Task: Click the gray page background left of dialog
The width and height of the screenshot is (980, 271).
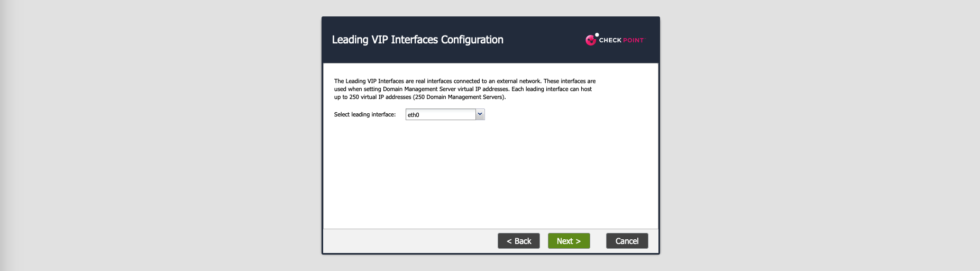Action: [x=159, y=135]
